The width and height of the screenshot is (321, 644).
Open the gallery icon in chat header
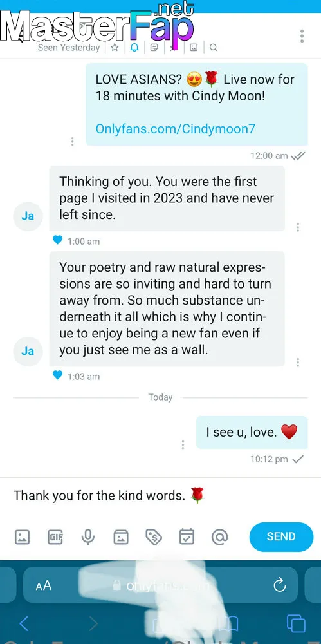tap(194, 48)
